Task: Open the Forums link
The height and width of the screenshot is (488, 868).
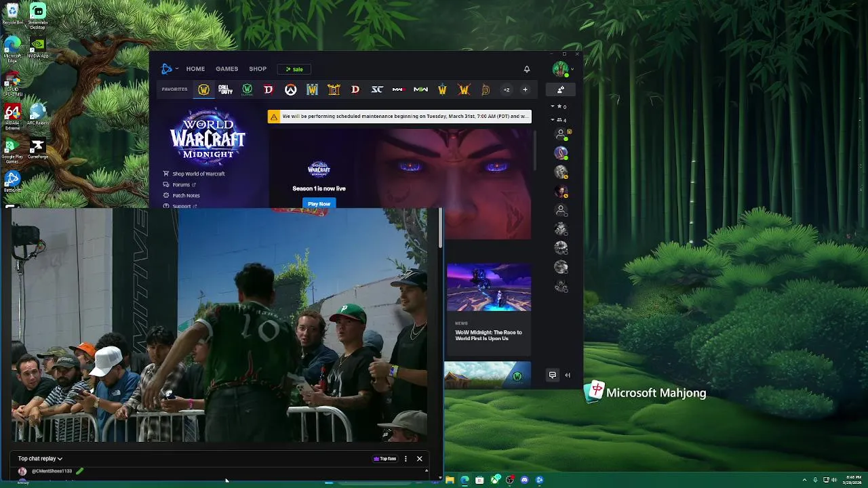Action: 179,184
